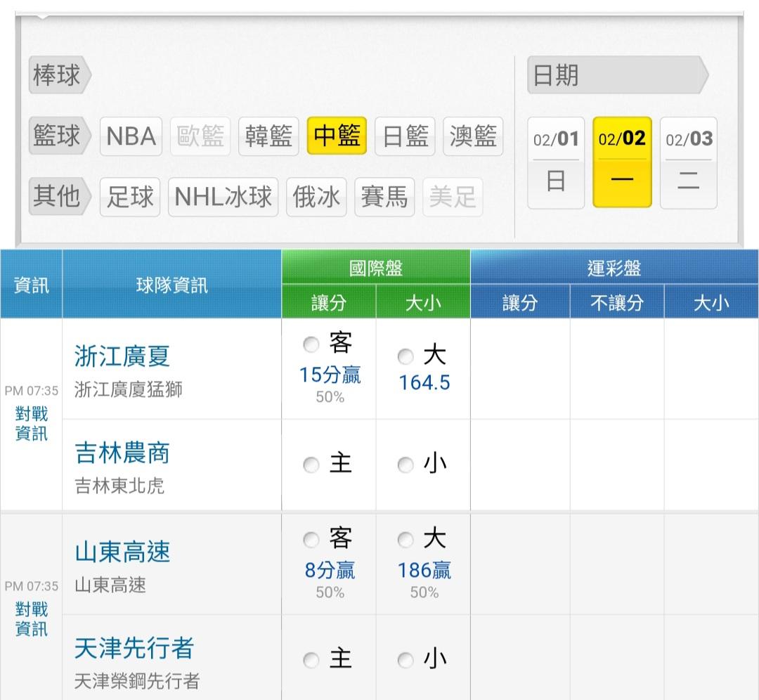Open the 吉林農商 team link
The height and width of the screenshot is (700, 759).
tap(122, 453)
